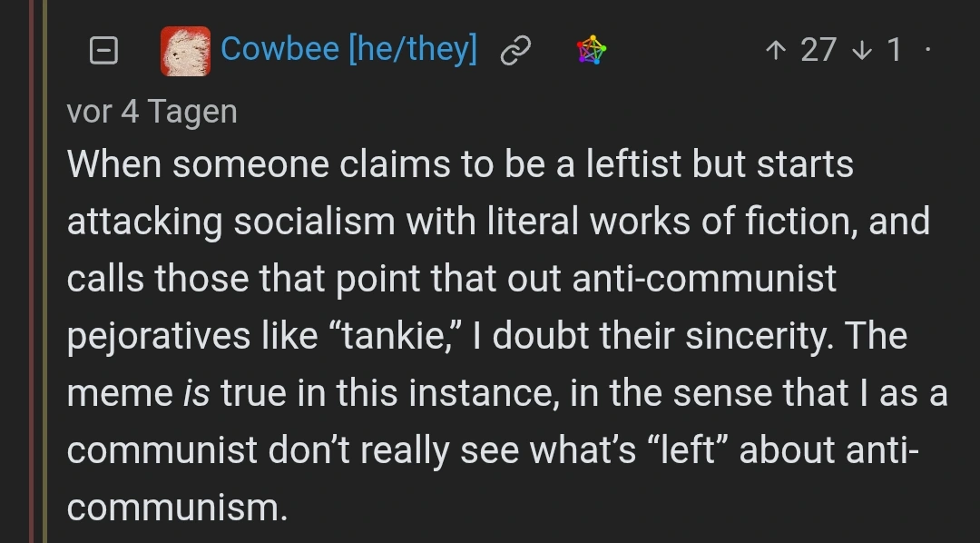Click the "vor 4 Tagen" timestamp
Image resolution: width=980 pixels, height=543 pixels.
point(152,112)
